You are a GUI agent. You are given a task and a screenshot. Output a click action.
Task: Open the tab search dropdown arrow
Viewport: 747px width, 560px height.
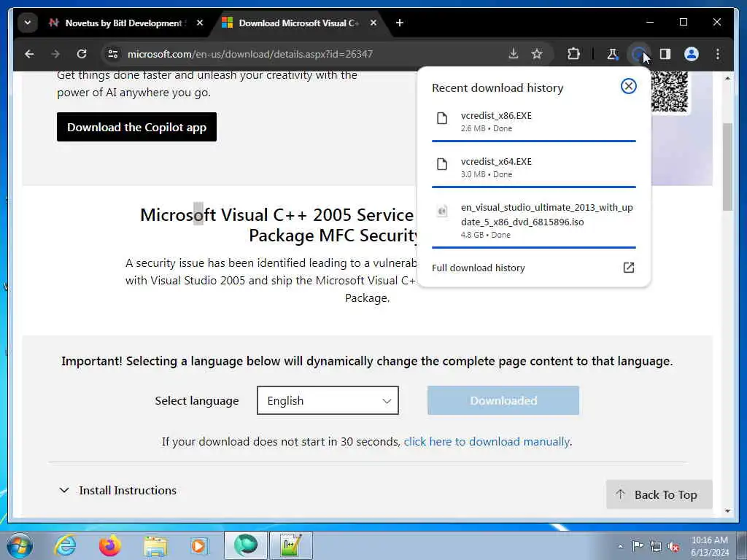(x=28, y=23)
